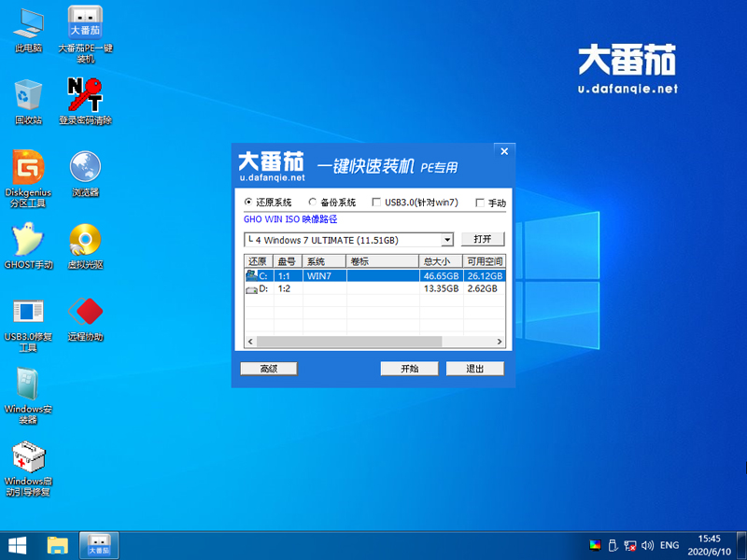Open the Windows 7 ULTIMATE image dropdown

[x=446, y=240]
